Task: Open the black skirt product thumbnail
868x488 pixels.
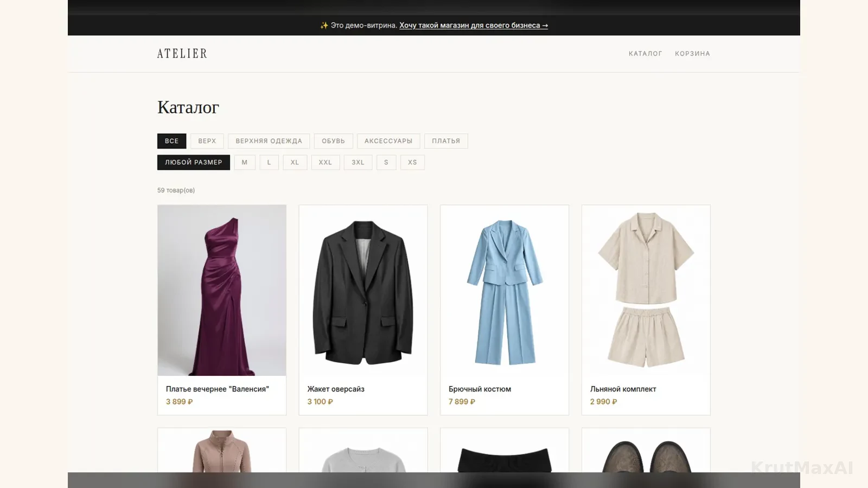Action: 505,450
